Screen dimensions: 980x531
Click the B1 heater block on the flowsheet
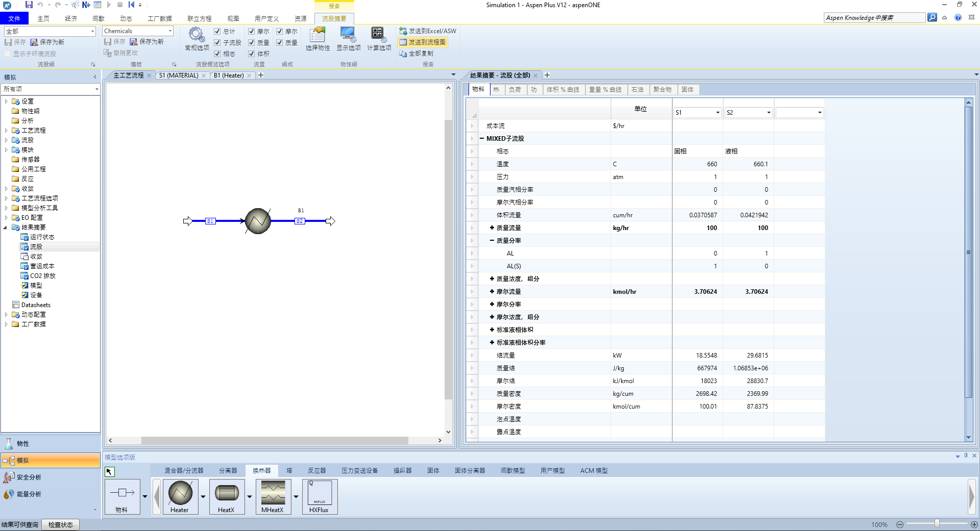tap(258, 221)
